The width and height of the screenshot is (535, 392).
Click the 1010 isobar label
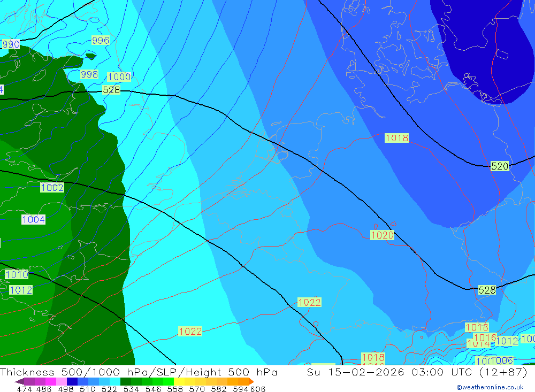pos(17,274)
